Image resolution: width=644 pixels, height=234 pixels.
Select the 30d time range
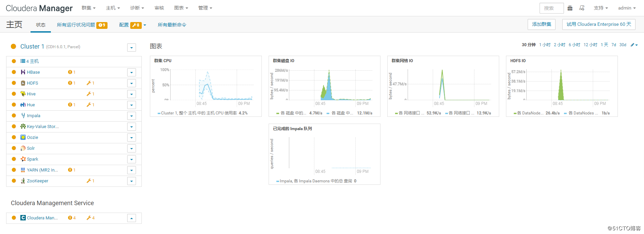(x=623, y=45)
